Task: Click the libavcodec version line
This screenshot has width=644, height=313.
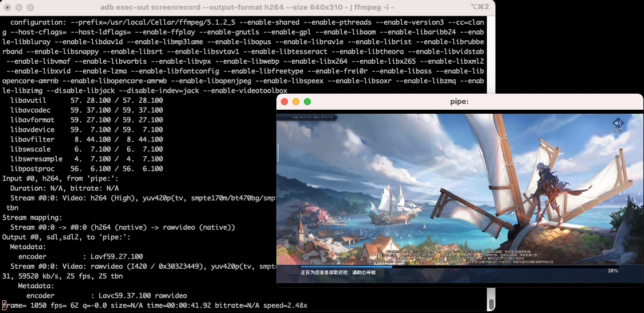Action: [x=87, y=110]
